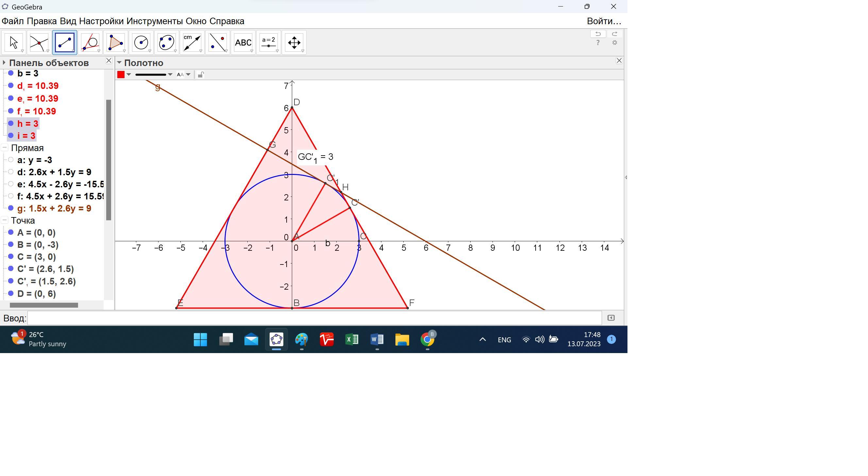This screenshot has height=476, width=868.
Task: Toggle visibility of b = 3
Action: click(x=11, y=73)
